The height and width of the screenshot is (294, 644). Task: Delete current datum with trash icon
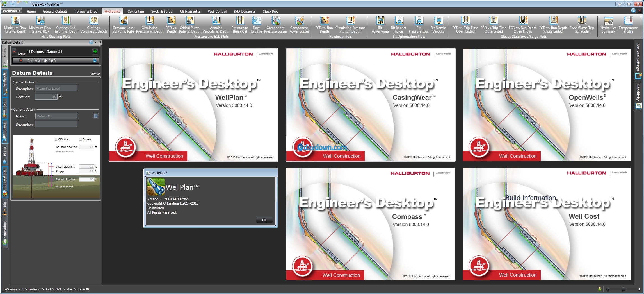coord(95,116)
